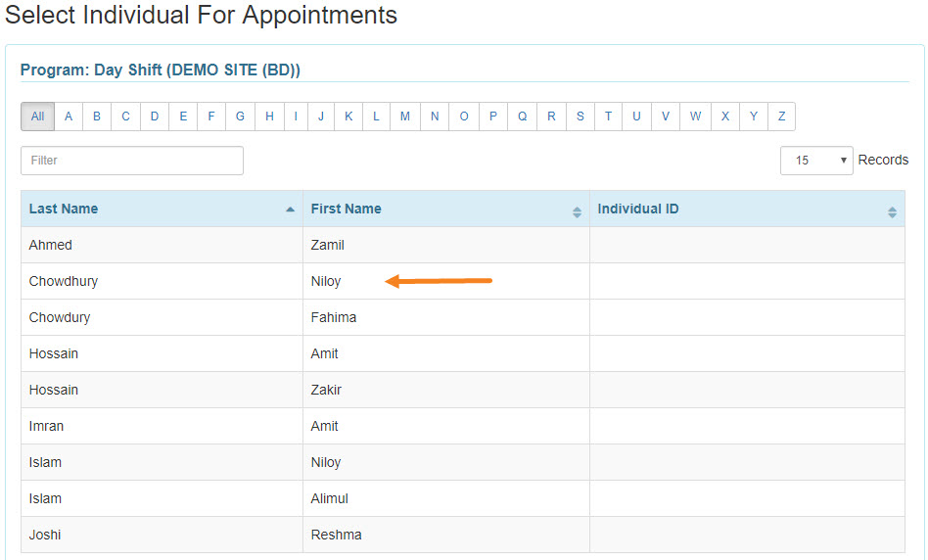Click the Individual ID sort arrows icon
Image resolution: width=928 pixels, height=560 pixels.
pos(892,211)
